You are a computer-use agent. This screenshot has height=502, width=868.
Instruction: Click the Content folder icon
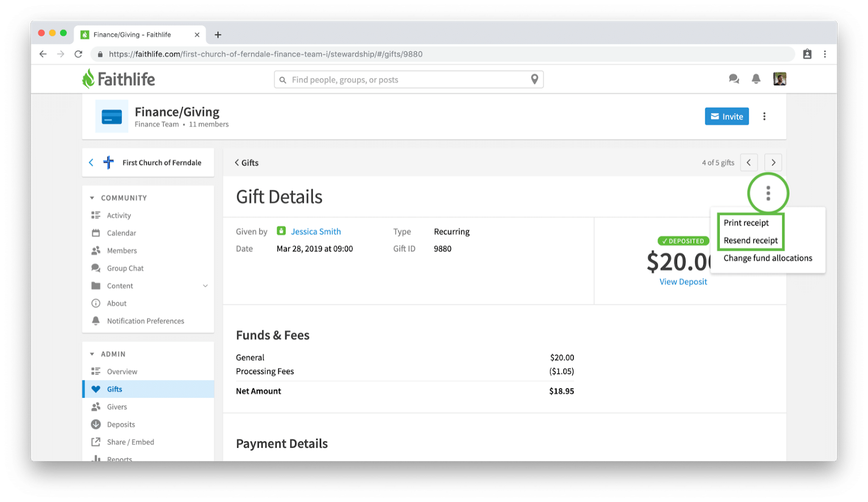(x=96, y=286)
